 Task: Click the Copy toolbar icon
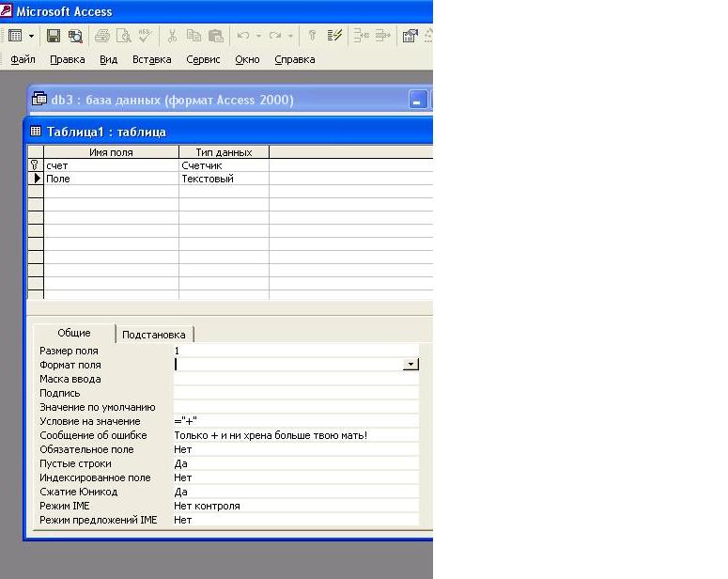[194, 36]
